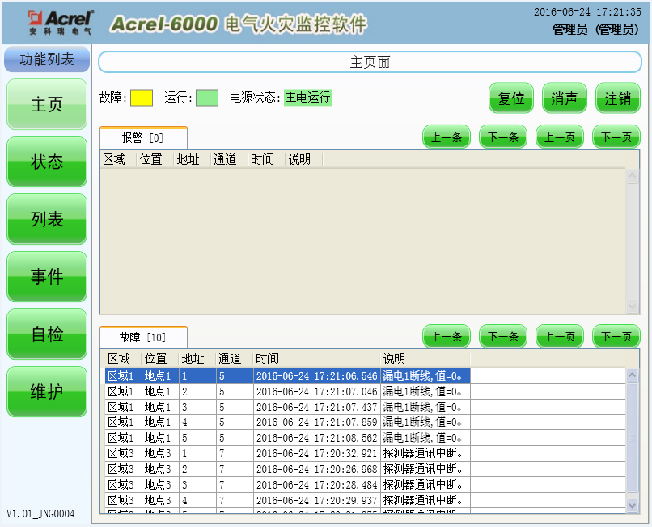Show the 事件 events page

47,277
